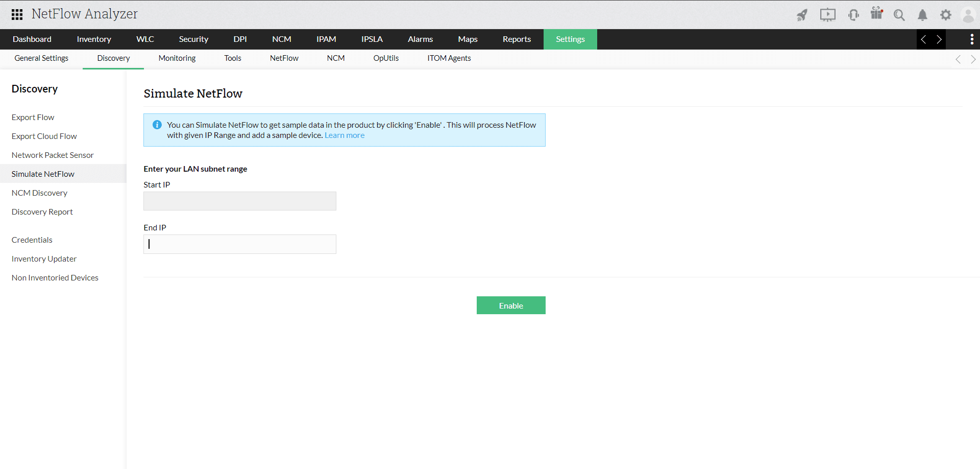Open the three-dot more options menu
Image resolution: width=980 pixels, height=469 pixels.
(x=972, y=39)
